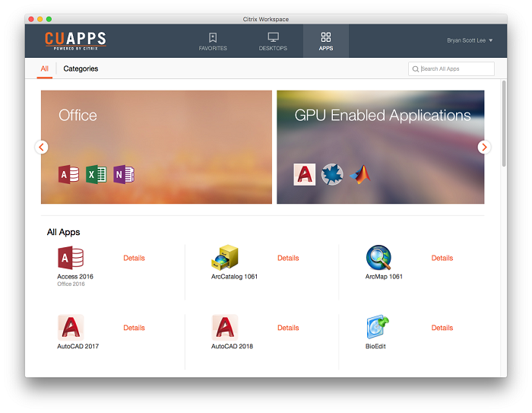Launch ArcMap 1061 globe icon

coord(378,257)
